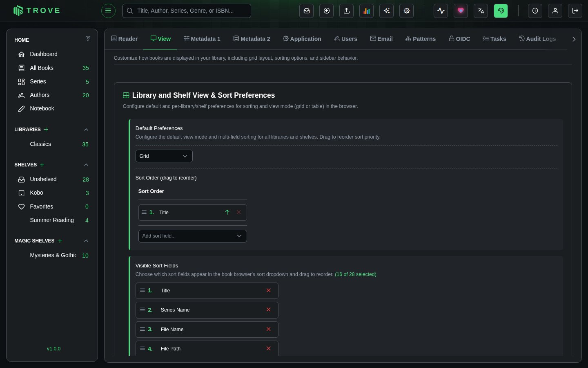This screenshot has height=368, width=588.
Task: Remove File Name from visible sort fields
Action: [269, 329]
